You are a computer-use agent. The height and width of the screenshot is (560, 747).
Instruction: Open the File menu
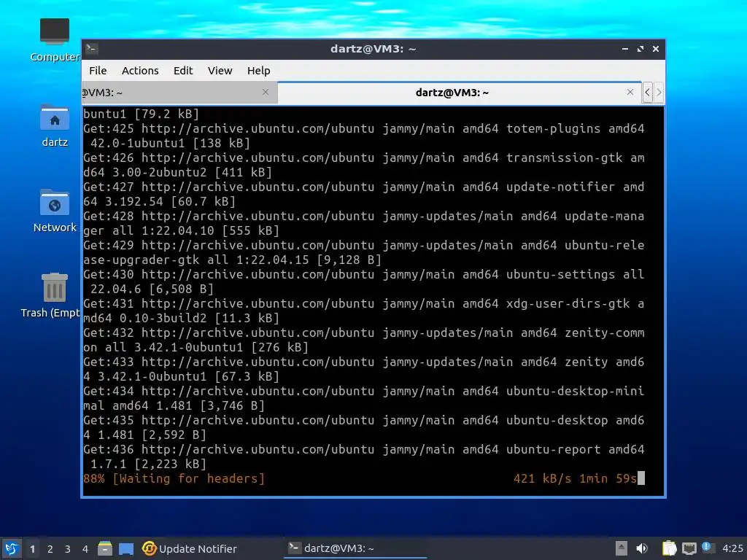tap(98, 71)
